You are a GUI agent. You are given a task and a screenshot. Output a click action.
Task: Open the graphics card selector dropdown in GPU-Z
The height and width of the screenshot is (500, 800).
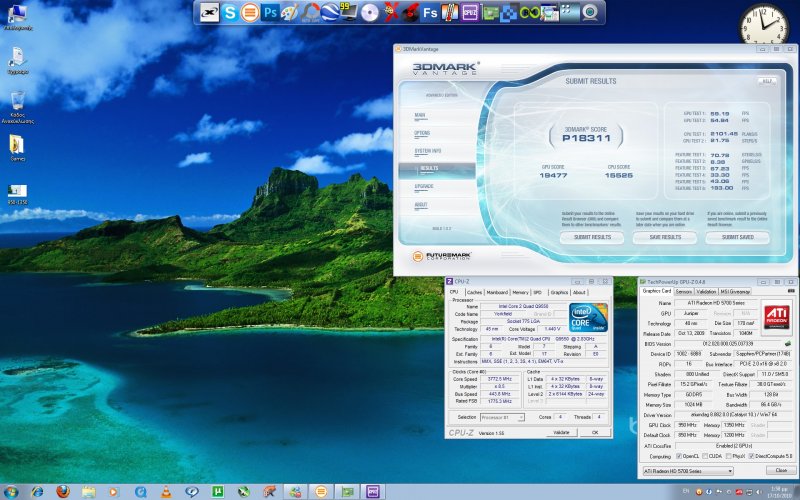coord(688,471)
